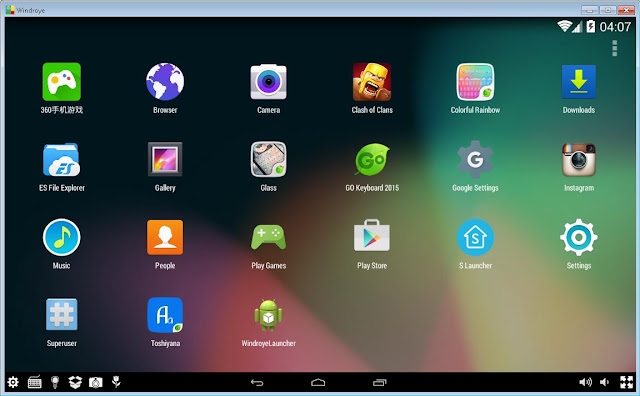
Task: Open Windroye settings gear in bottom bar
Action: click(13, 382)
